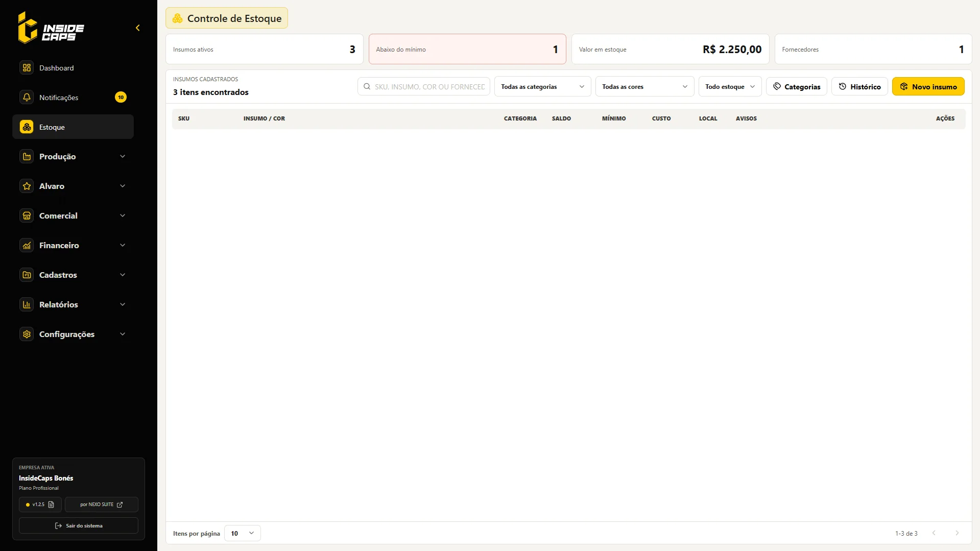Open the Todo estoque dropdown

[730, 87]
